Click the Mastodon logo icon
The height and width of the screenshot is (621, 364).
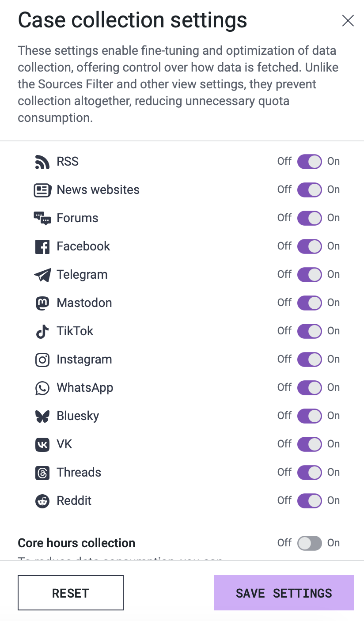42,303
